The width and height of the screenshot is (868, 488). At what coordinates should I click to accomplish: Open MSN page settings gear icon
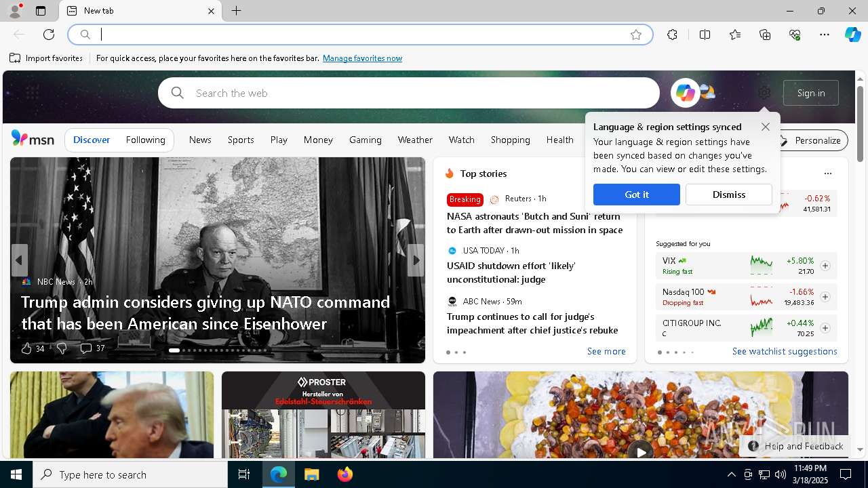[764, 93]
